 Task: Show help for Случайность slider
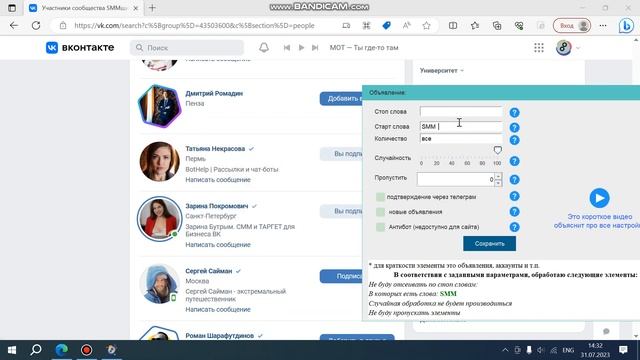pos(514,161)
